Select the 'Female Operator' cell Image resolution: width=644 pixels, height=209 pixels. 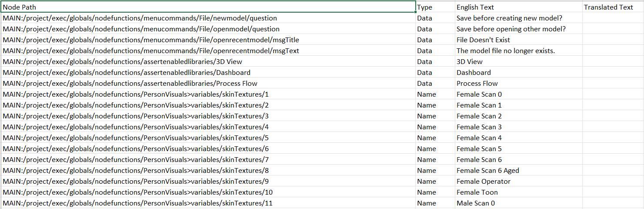coord(519,181)
